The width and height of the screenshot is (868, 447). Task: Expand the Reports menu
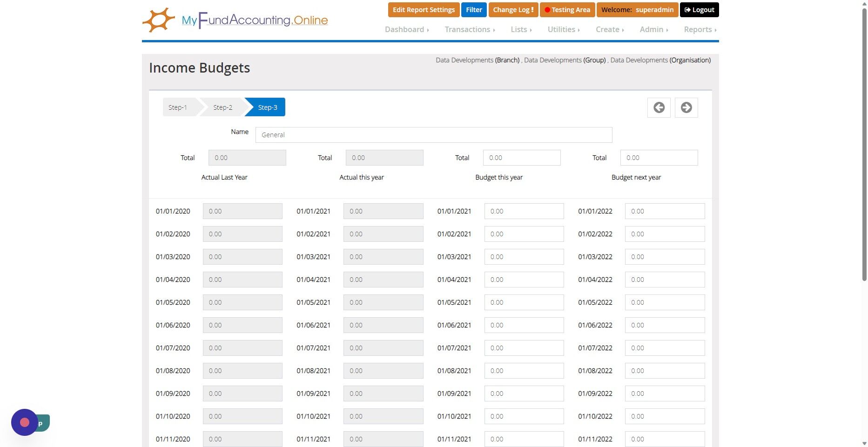700,29
